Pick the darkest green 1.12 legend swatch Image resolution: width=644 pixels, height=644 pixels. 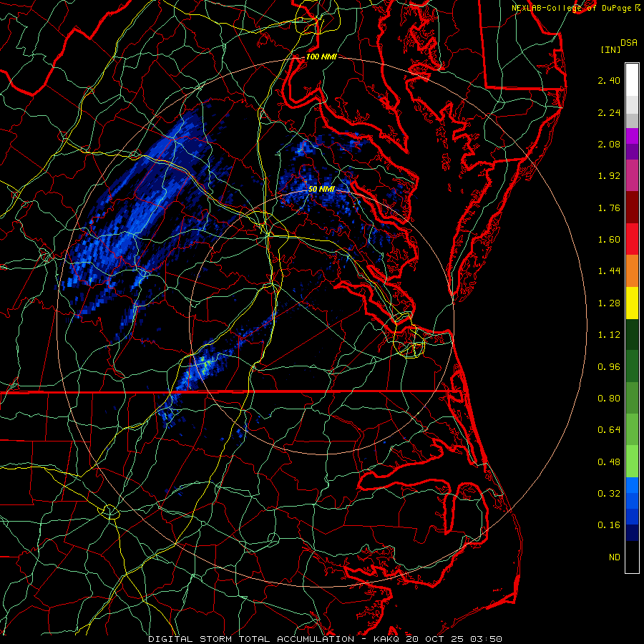632,335
